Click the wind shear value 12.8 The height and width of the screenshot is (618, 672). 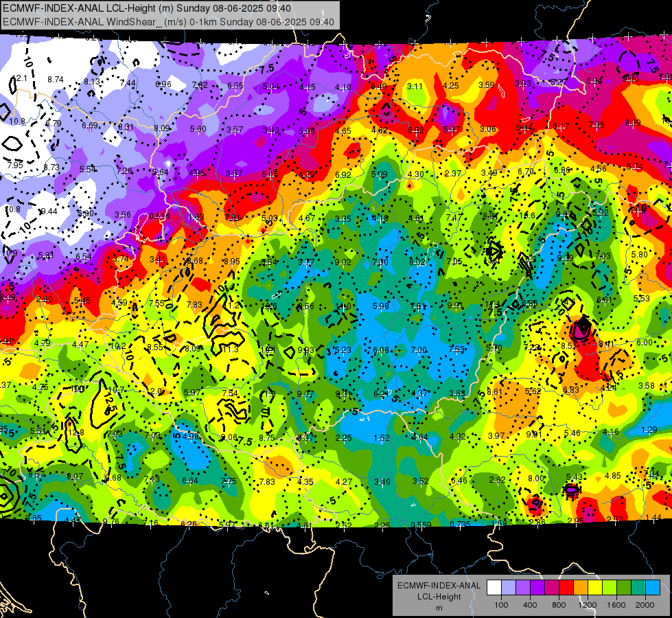click(76, 433)
